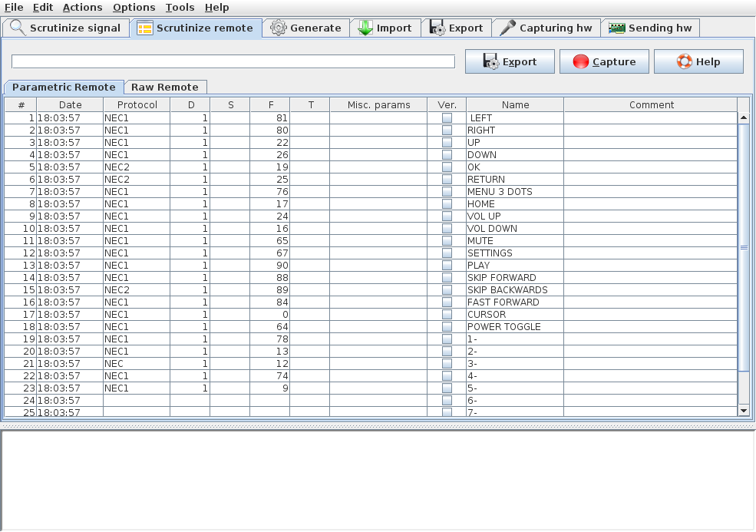The height and width of the screenshot is (532, 756).
Task: Click the microphone icon on Capturing hw tab
Action: coord(507,28)
